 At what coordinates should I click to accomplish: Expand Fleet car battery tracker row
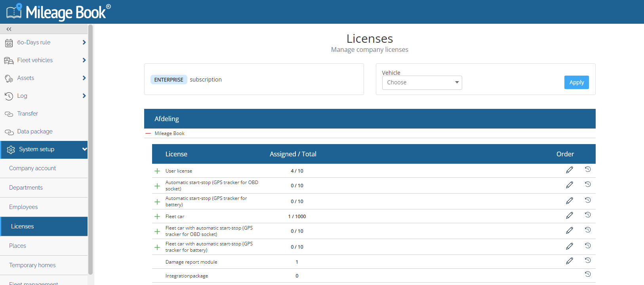point(157,247)
